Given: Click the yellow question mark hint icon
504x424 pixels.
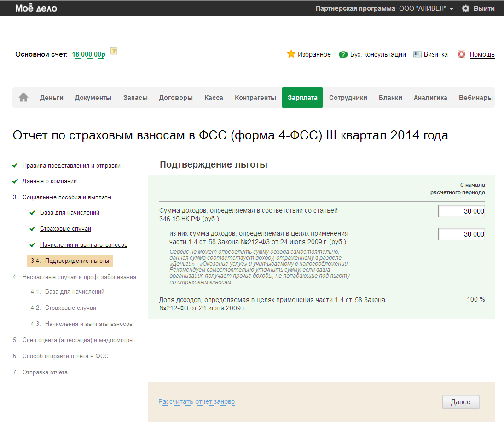Looking at the screenshot, I should [x=114, y=51].
